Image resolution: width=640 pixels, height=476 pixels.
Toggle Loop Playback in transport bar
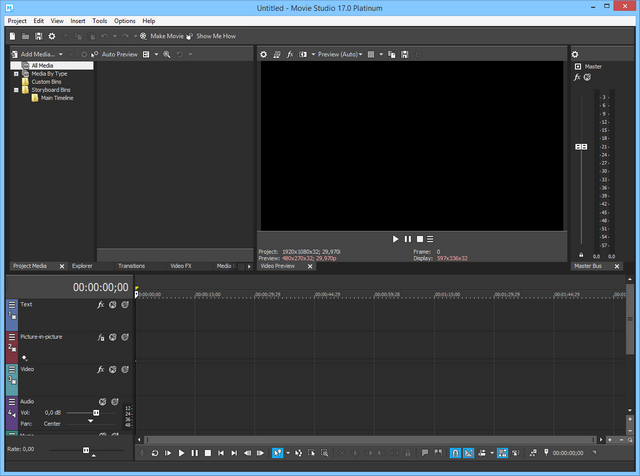(x=155, y=453)
